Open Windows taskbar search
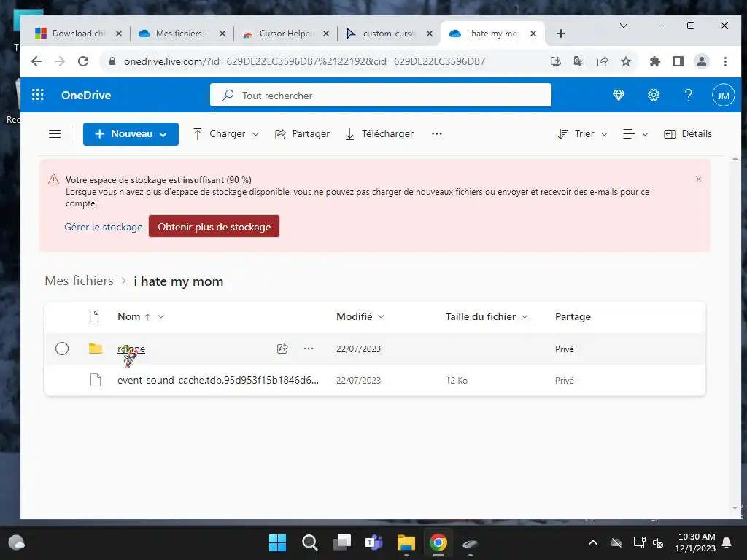747x560 pixels. pos(309,542)
